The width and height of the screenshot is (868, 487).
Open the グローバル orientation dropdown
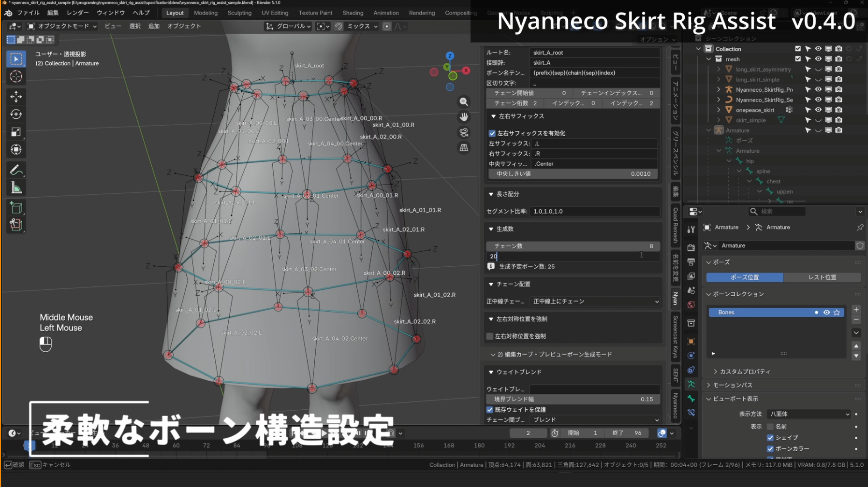pyautogui.click(x=288, y=26)
